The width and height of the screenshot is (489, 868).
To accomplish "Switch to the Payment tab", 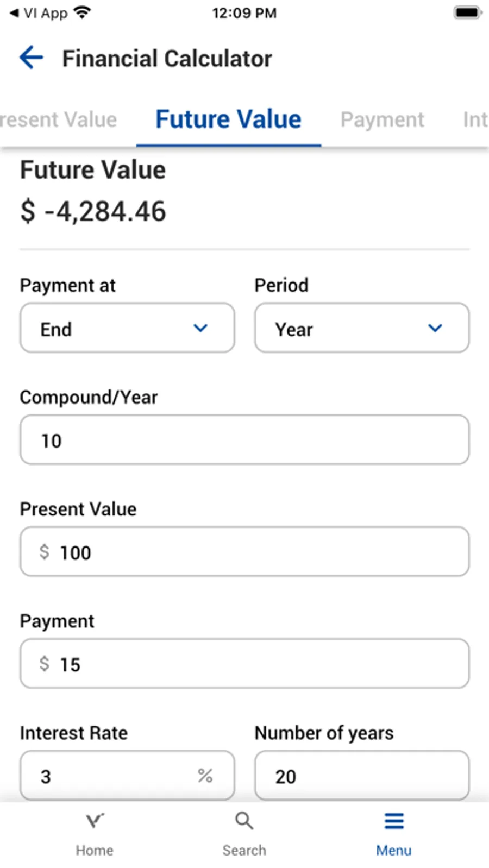I will tap(382, 119).
